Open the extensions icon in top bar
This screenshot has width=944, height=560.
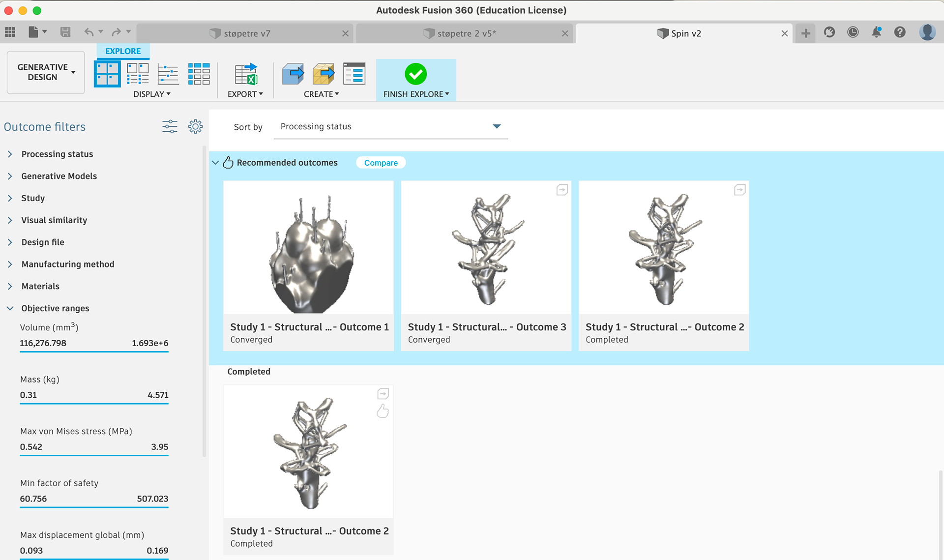(x=829, y=32)
